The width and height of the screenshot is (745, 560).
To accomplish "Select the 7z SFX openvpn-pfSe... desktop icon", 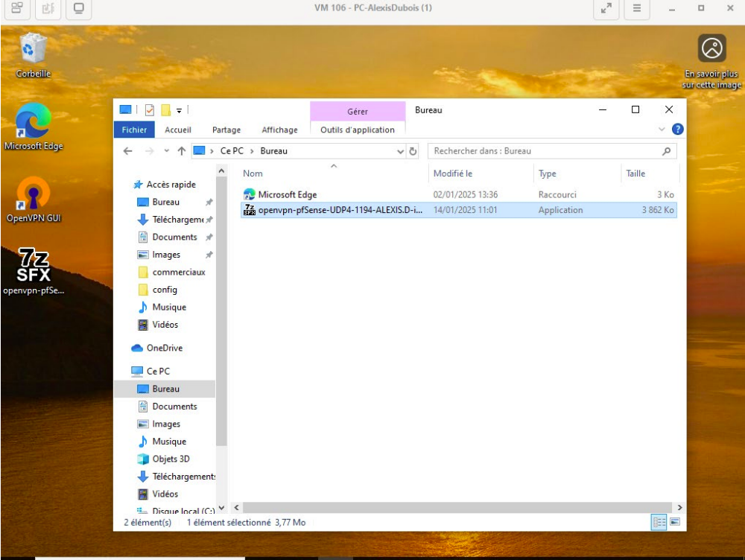I will (x=34, y=271).
